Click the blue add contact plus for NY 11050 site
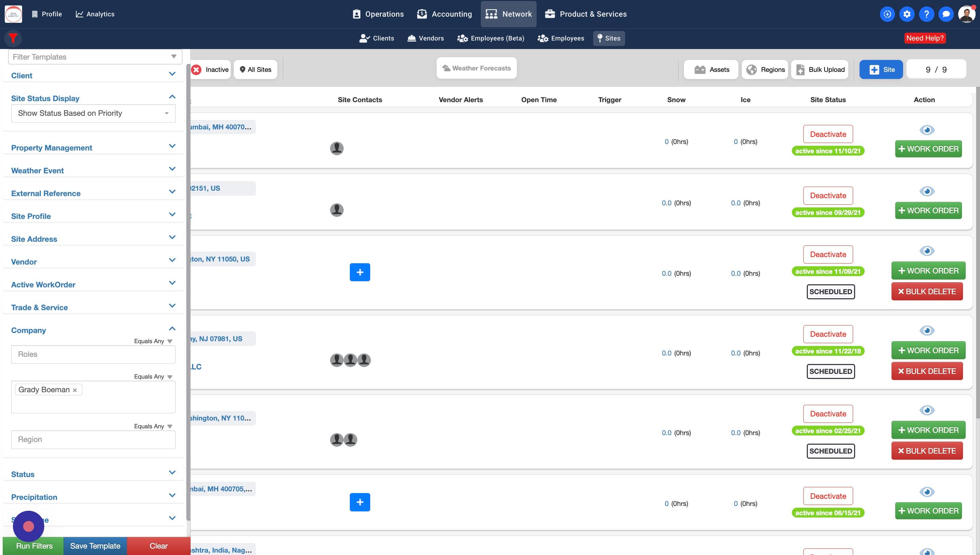The image size is (980, 555). [360, 272]
